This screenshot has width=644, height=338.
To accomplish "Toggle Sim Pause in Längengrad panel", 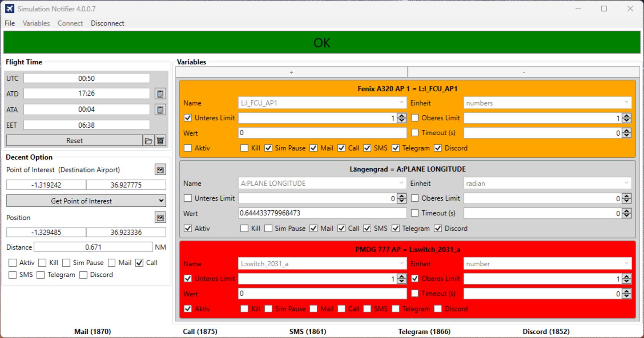I will pos(268,228).
